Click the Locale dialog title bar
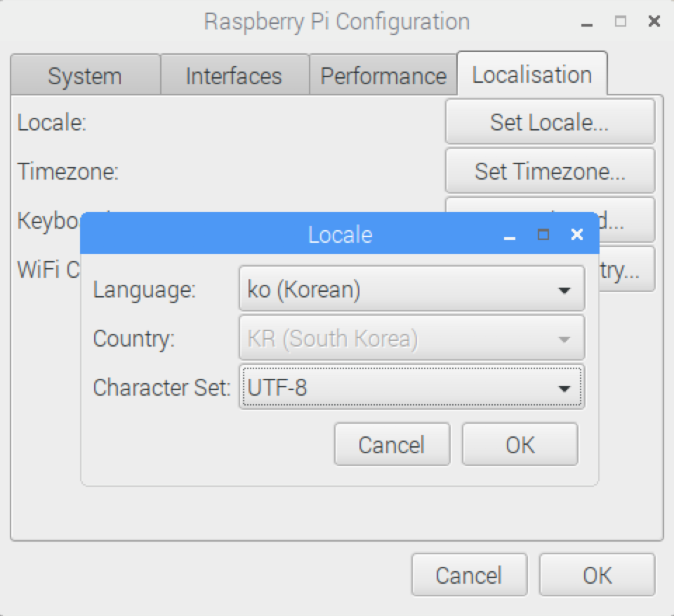This screenshot has width=674, height=616. tap(340, 234)
